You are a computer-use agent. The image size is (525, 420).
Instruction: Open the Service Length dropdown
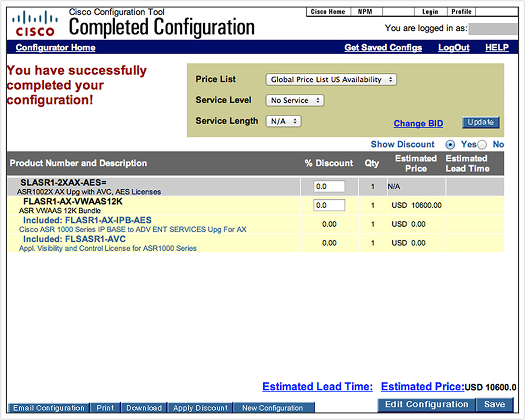coord(283,121)
